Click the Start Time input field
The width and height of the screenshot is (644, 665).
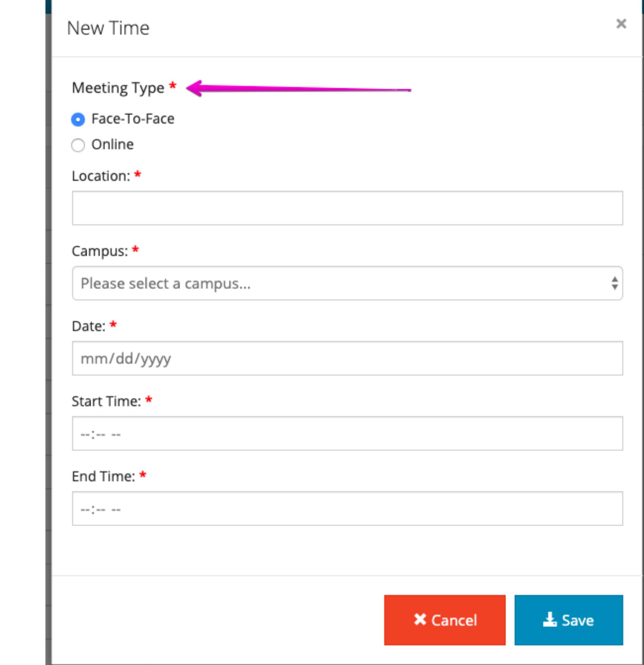pos(347,434)
